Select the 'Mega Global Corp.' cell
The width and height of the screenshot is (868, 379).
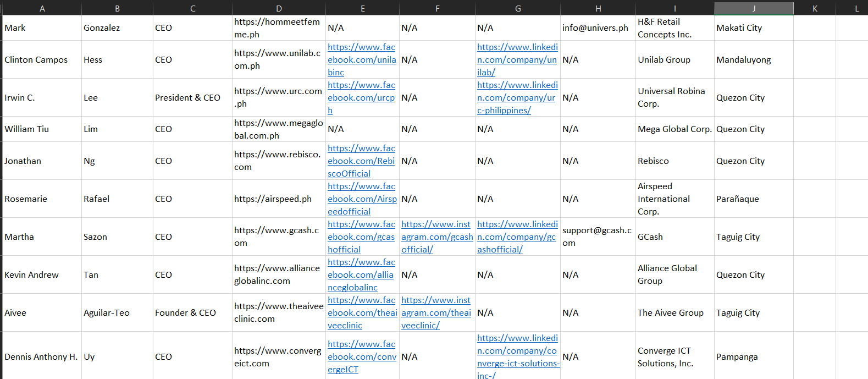click(675, 129)
